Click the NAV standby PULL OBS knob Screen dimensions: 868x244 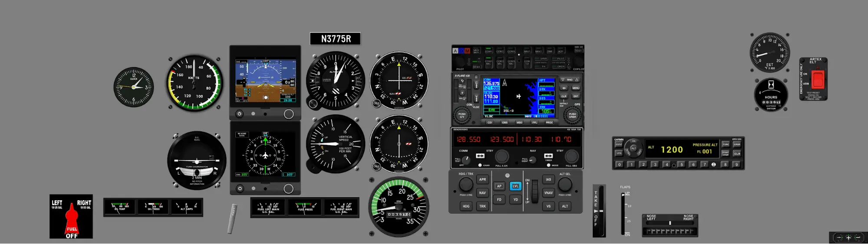click(x=571, y=156)
